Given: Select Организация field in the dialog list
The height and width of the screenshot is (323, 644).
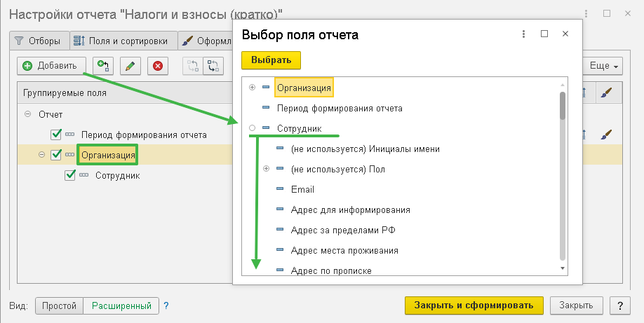Looking at the screenshot, I should point(304,88).
